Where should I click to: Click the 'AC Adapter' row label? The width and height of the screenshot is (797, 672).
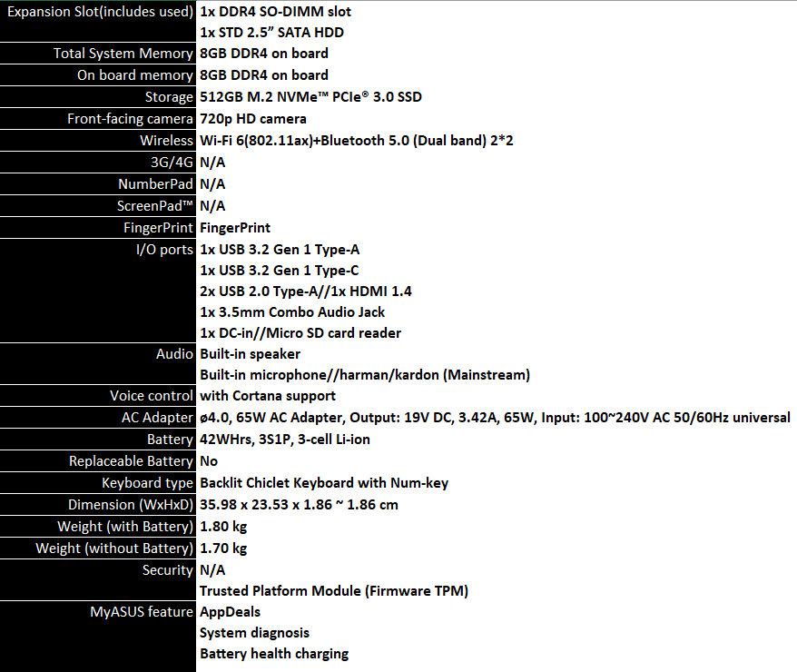pyautogui.click(x=157, y=418)
